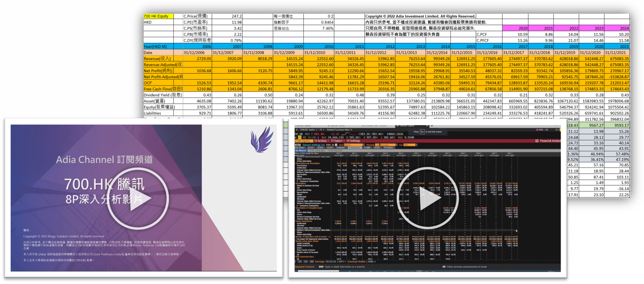Toggle the ADJ adjusted figures button

[x=298, y=145]
